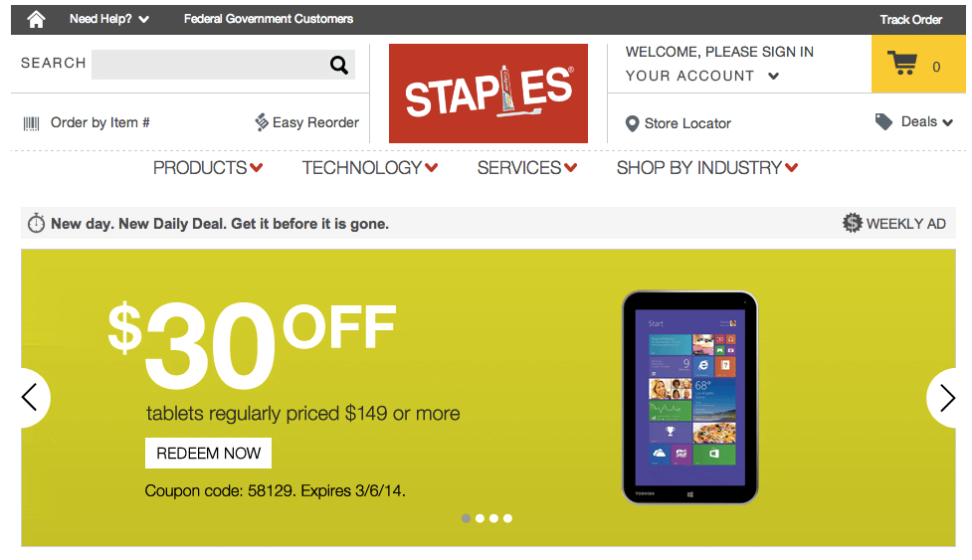The height and width of the screenshot is (560, 972).
Task: Click the Staples logo
Action: click(487, 93)
